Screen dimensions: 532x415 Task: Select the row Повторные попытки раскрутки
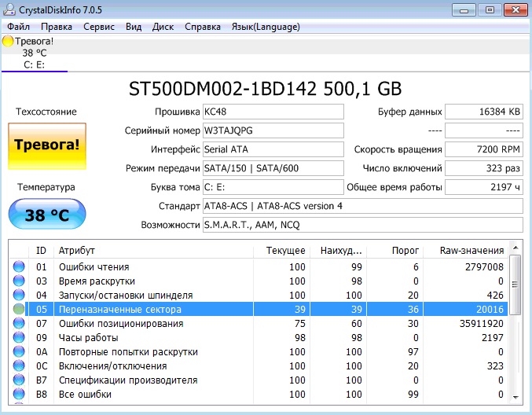pyautogui.click(x=259, y=351)
